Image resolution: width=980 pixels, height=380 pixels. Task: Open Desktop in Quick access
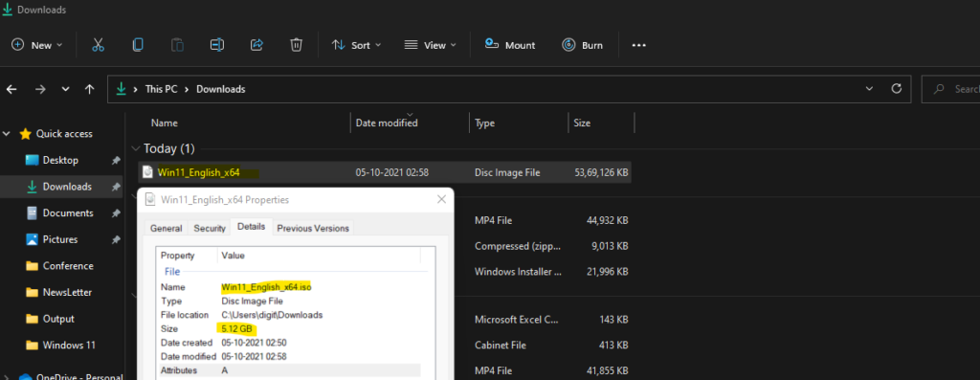pyautogui.click(x=60, y=160)
